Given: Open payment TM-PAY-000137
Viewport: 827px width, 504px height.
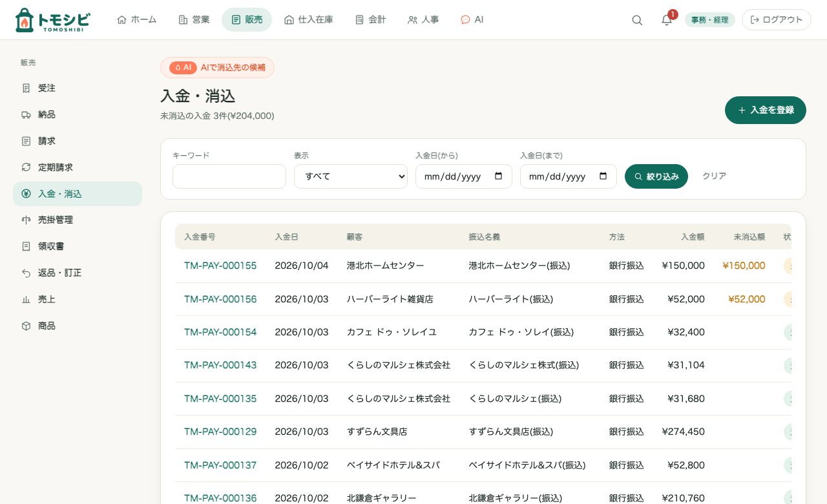Looking at the screenshot, I should 220,465.
